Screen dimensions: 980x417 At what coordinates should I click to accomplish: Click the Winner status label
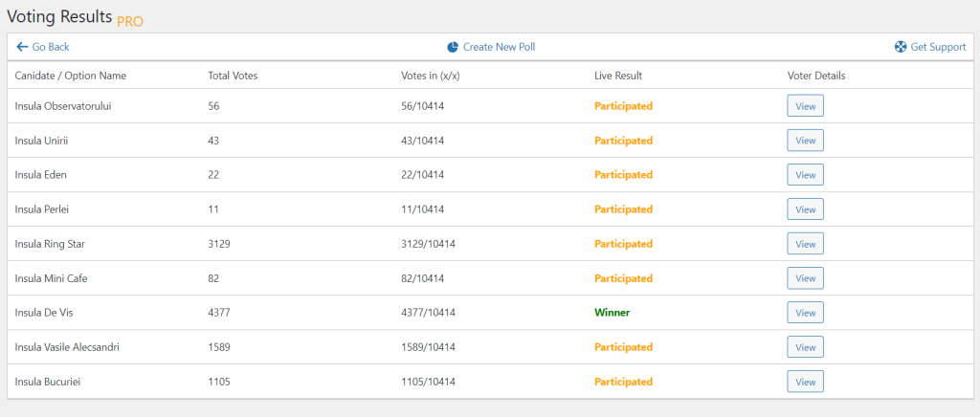click(612, 313)
